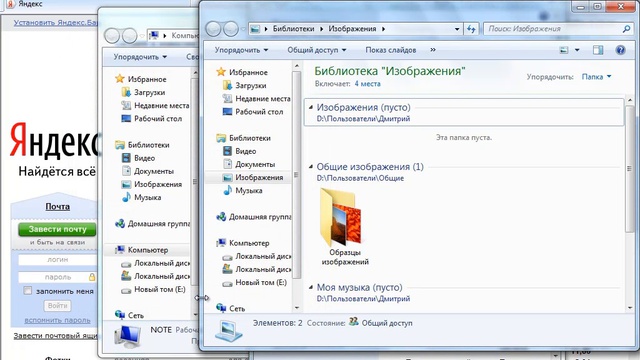640x360 pixels.
Task: Click the Избранное star icon in Изображения window
Action: 221,72
